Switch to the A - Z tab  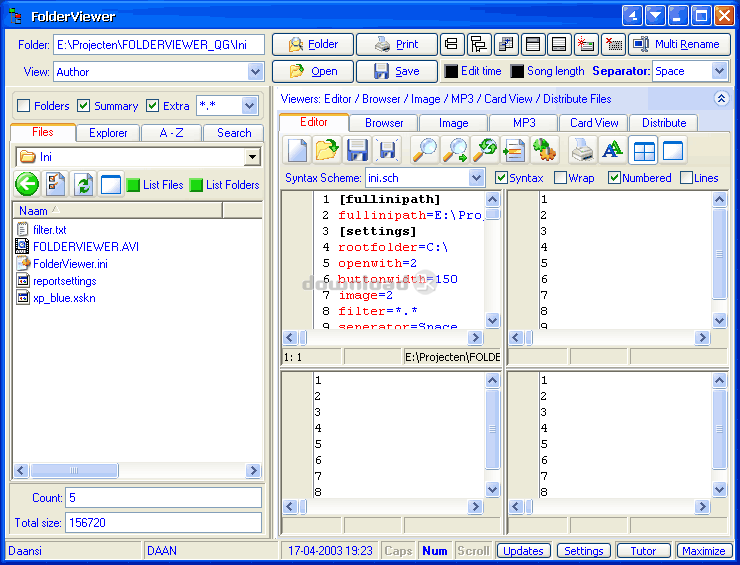[x=171, y=133]
